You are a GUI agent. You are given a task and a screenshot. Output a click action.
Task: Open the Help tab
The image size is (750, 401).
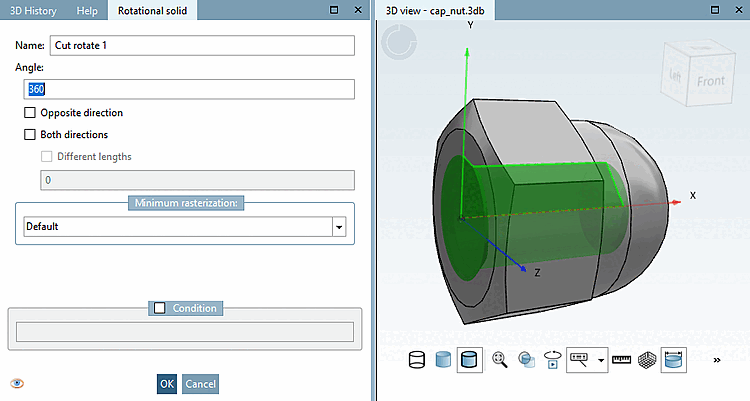tap(88, 10)
